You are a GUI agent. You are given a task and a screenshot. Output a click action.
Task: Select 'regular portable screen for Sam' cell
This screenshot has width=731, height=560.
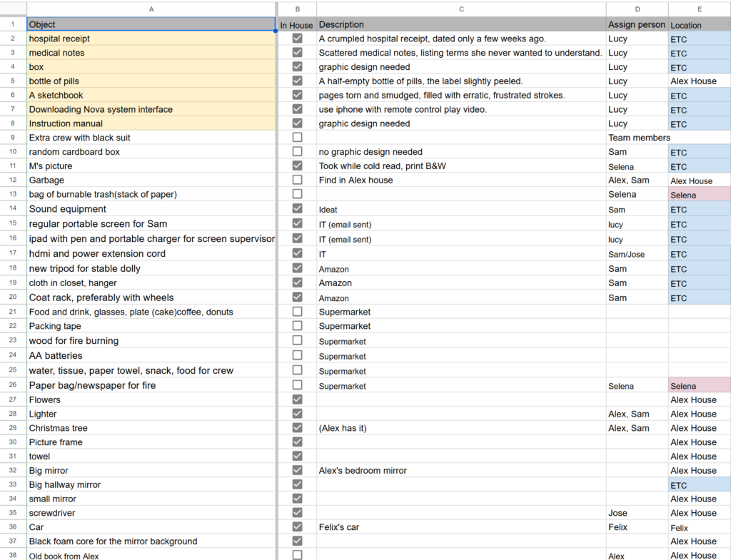151,223
